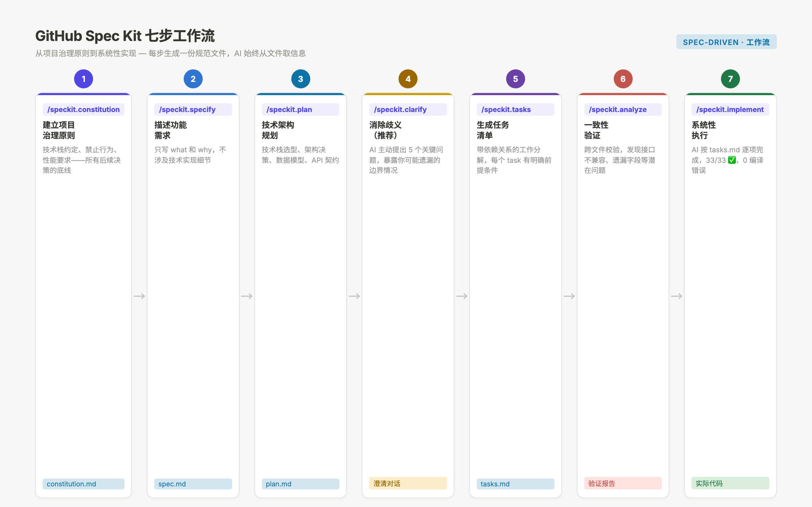This screenshot has height=507, width=812.
Task: Open the tasks.md output tag
Action: 516,484
